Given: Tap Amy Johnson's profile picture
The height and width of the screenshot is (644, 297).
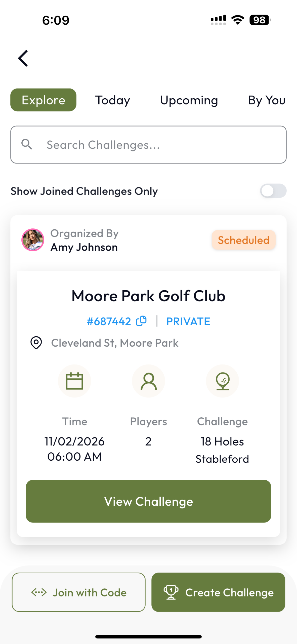Looking at the screenshot, I should coord(33,240).
